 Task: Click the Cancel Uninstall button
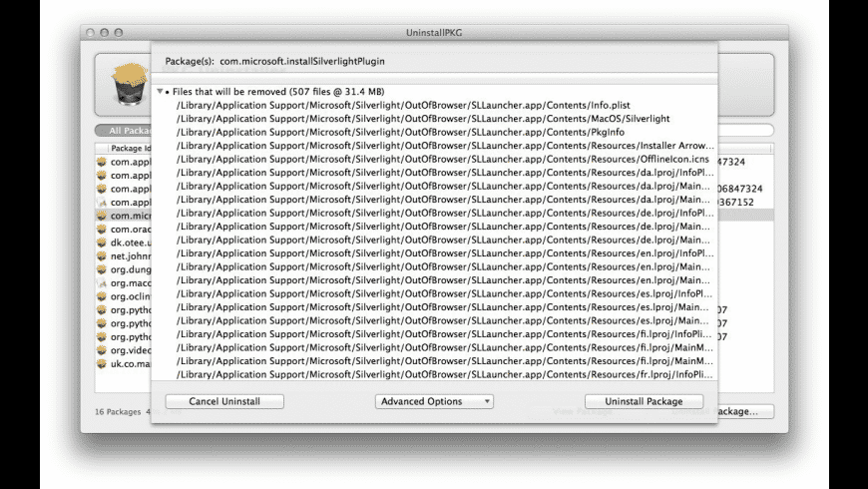pyautogui.click(x=224, y=401)
